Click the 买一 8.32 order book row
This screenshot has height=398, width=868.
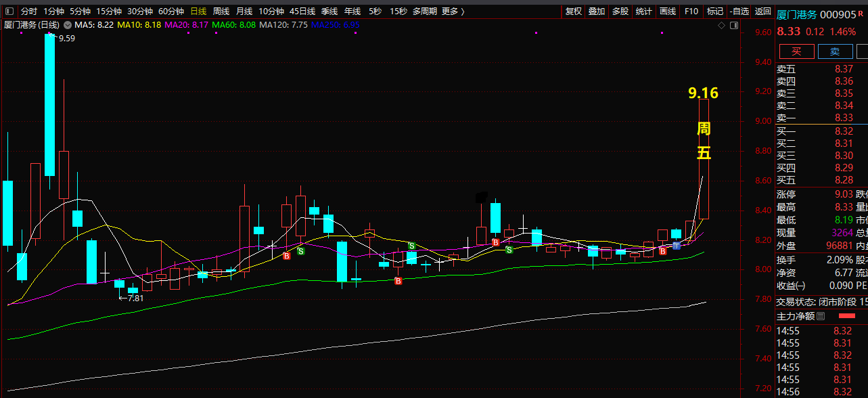coord(821,131)
